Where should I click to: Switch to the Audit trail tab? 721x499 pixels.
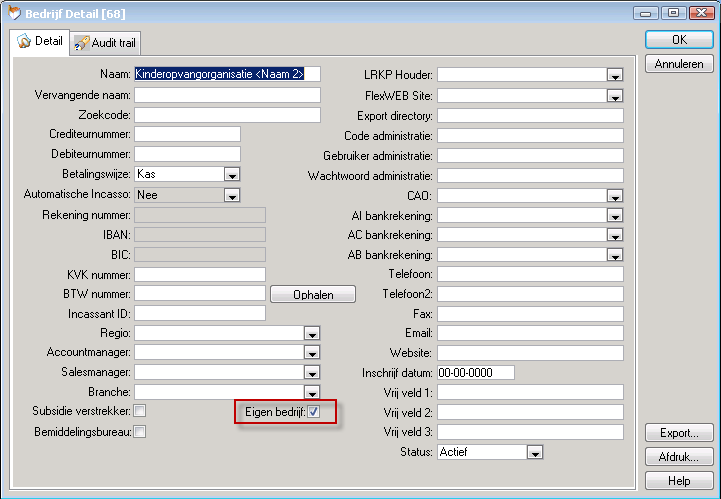click(106, 43)
